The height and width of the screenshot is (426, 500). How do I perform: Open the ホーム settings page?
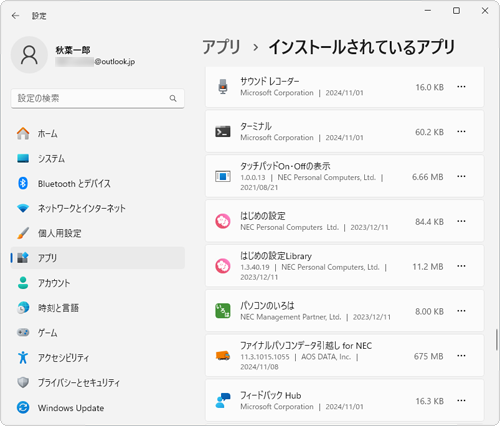coord(98,133)
